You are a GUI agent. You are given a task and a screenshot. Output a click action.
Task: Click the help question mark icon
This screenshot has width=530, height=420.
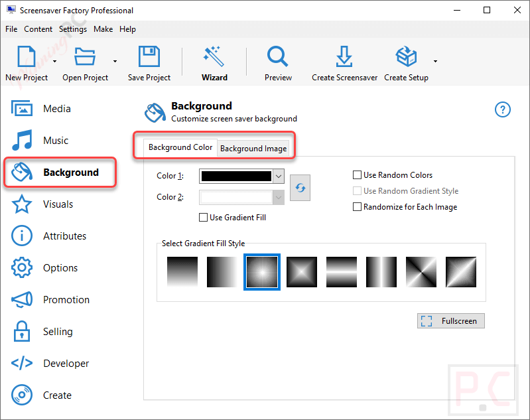tap(503, 109)
